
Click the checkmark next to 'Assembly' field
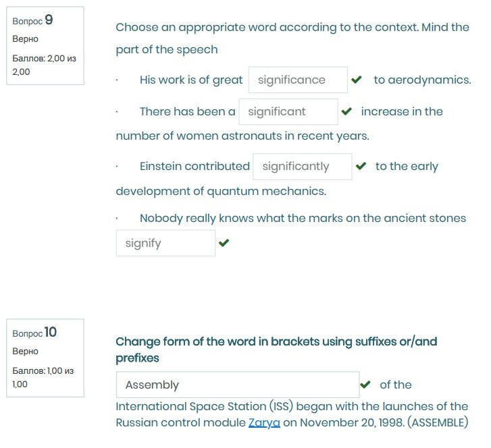(365, 385)
